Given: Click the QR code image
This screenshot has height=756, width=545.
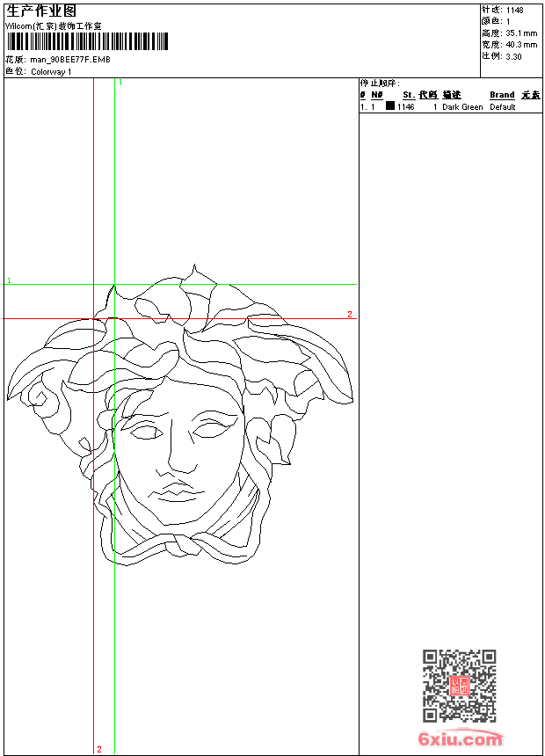Looking at the screenshot, I should coord(460,686).
